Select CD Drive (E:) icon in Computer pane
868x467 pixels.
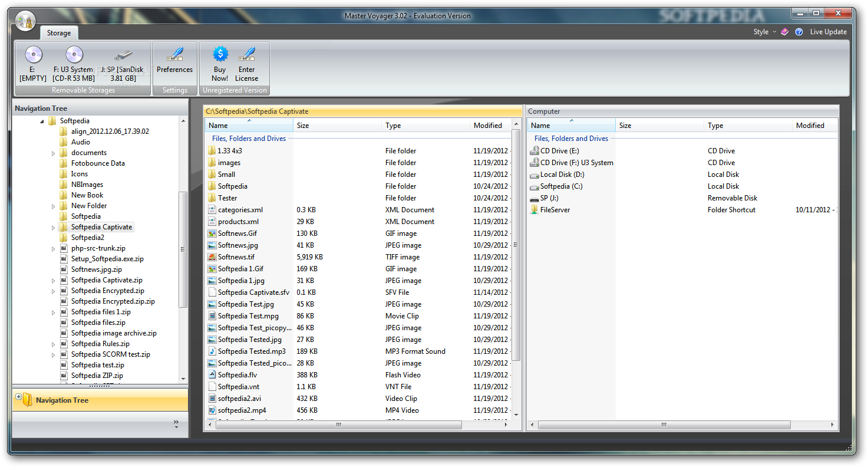pos(534,151)
